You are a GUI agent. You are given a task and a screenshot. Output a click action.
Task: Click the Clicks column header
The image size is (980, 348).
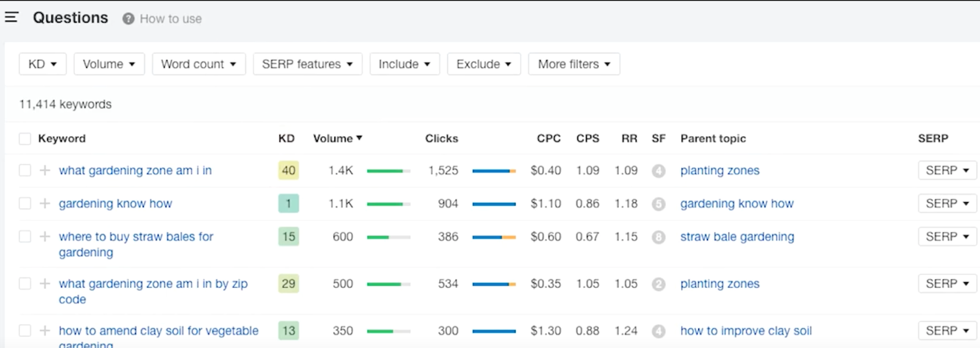click(441, 138)
